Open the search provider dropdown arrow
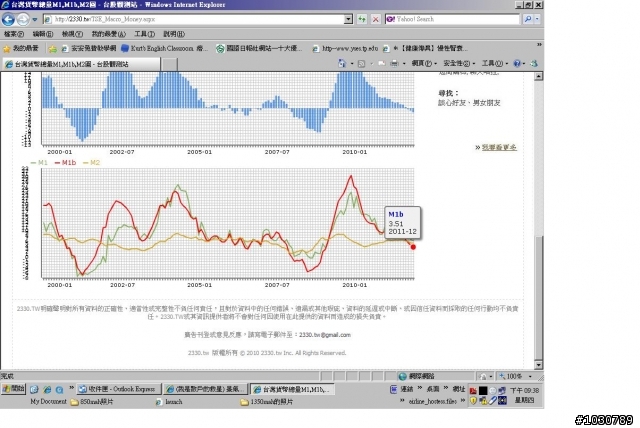The width and height of the screenshot is (640, 428). click(x=537, y=19)
